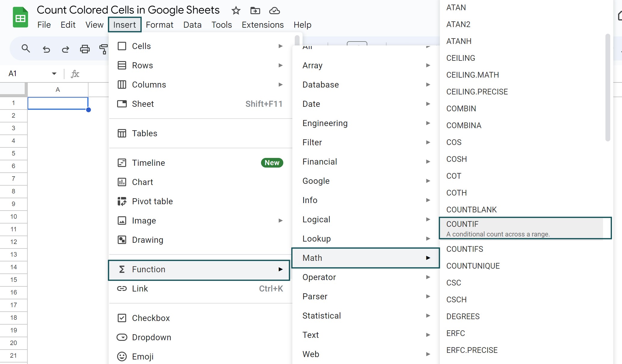
Task: Open the File menu
Action: point(44,25)
